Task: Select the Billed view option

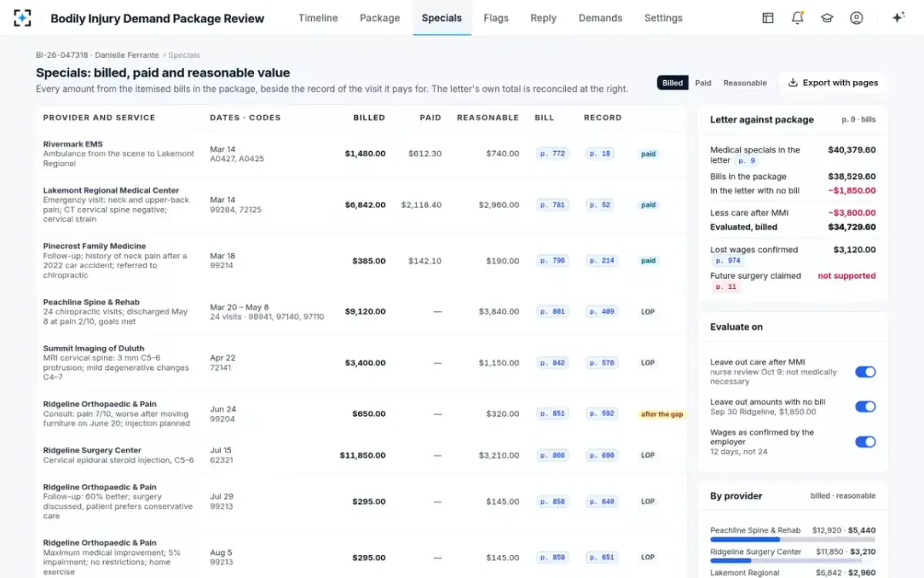Action: click(x=672, y=82)
